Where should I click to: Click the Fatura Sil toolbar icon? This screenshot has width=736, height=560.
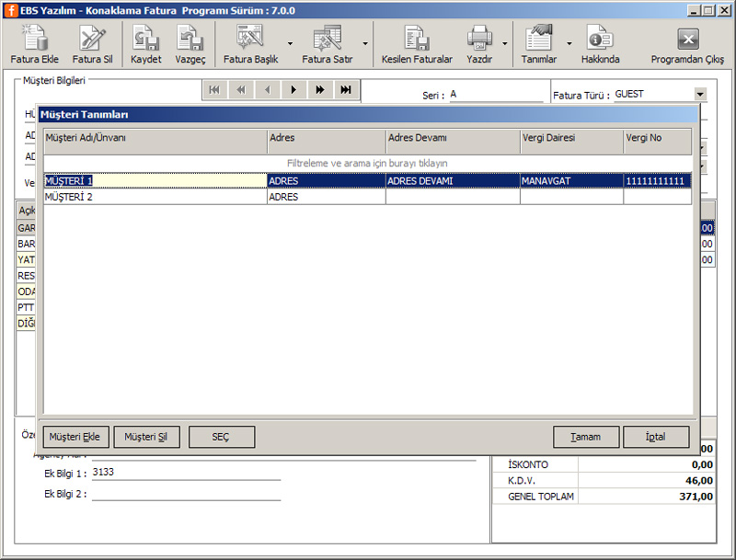click(x=92, y=38)
